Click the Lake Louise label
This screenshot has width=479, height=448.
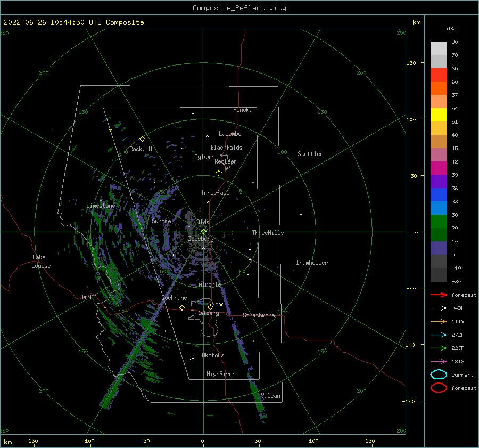coord(41,262)
